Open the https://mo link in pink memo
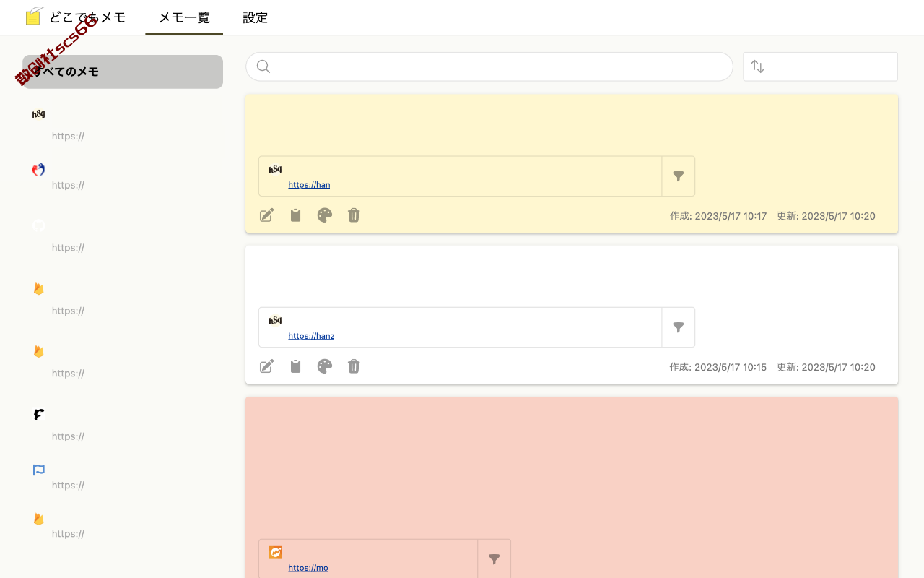 (x=308, y=568)
